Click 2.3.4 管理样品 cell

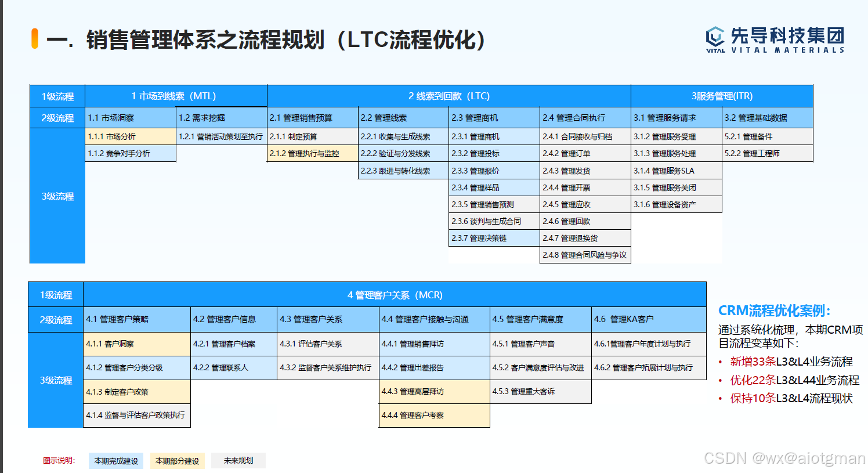pyautogui.click(x=495, y=187)
